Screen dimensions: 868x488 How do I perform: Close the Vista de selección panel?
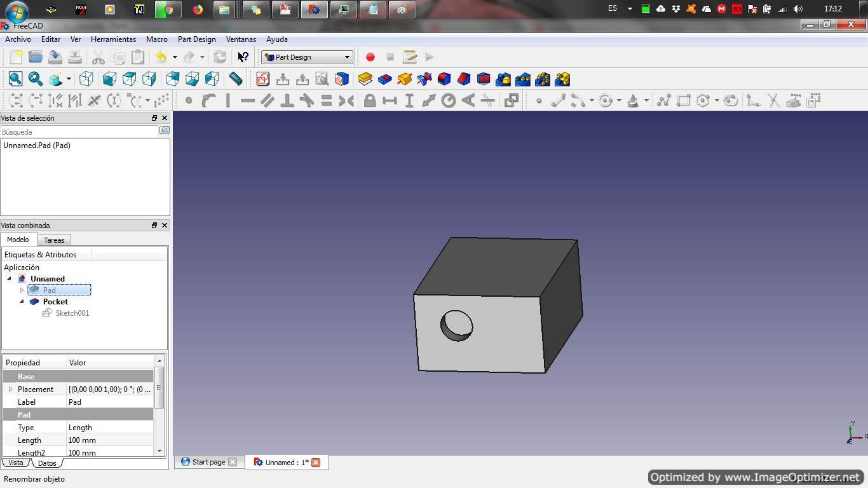[165, 118]
